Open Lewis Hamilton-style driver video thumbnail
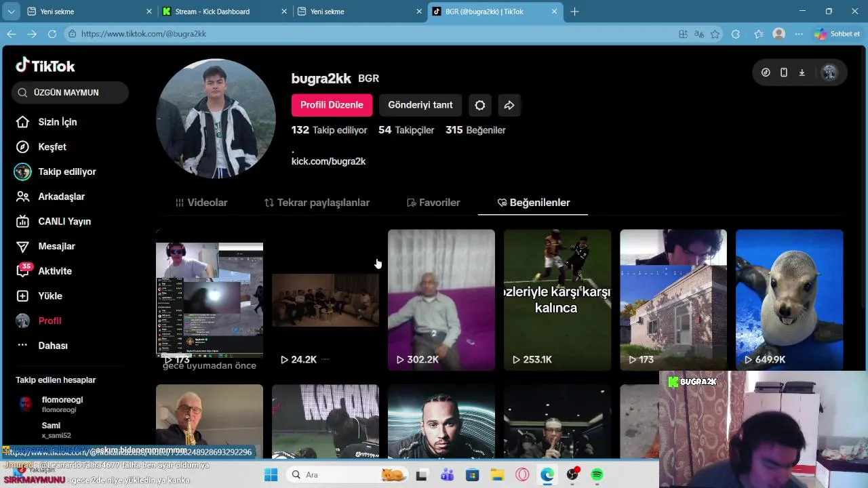868x488 pixels. [441, 422]
